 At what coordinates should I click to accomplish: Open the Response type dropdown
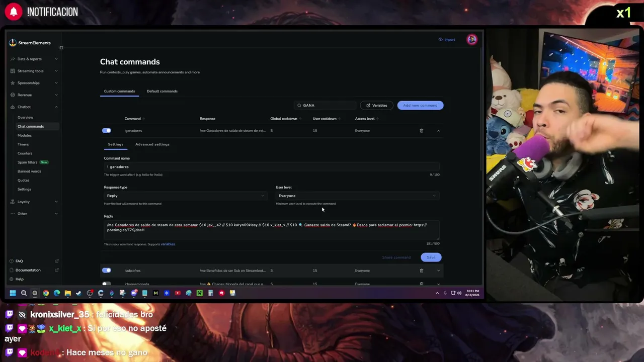tap(185, 196)
